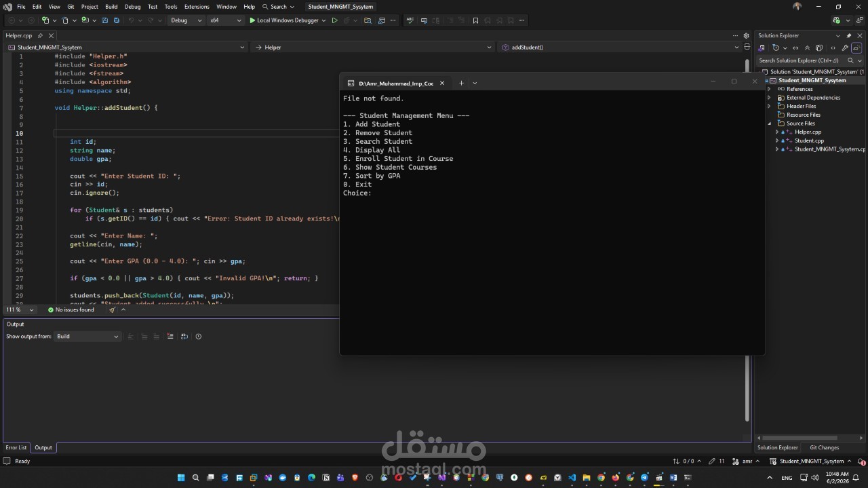Click Collapse All icon in Solution Explorer
Viewport: 868px width, 488px height.
coord(807,48)
